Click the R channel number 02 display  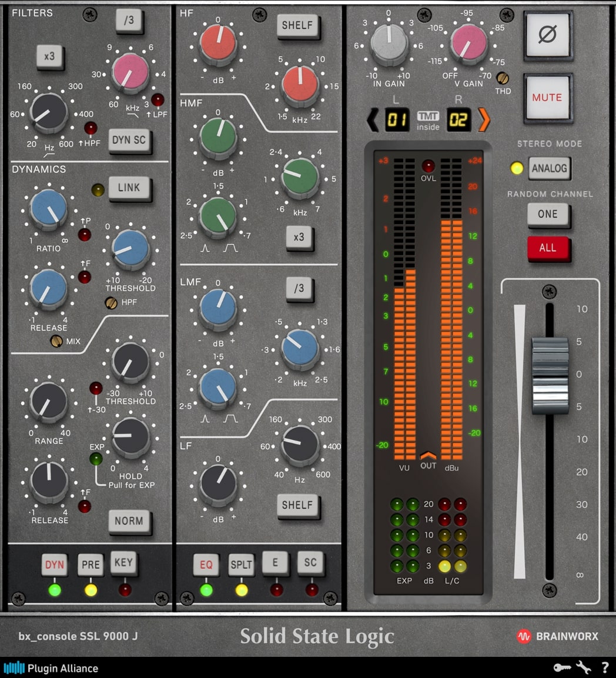pyautogui.click(x=458, y=120)
